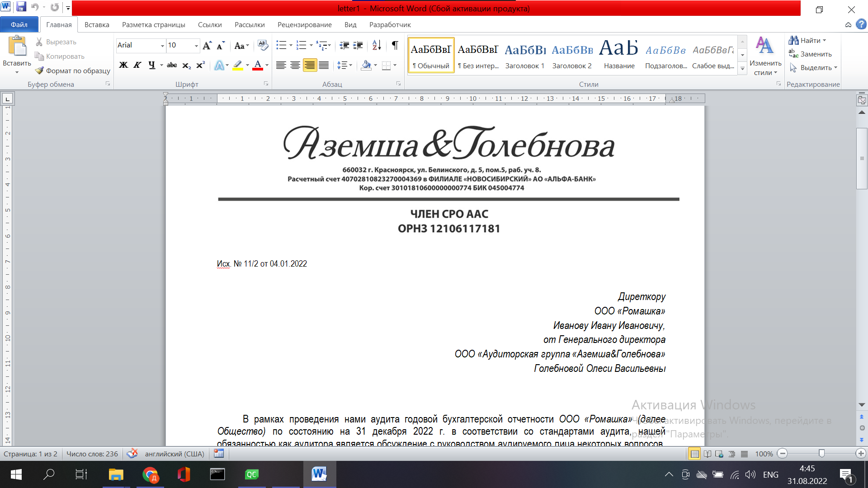Click the zoom slider handle in the status bar
The height and width of the screenshot is (488, 868).
click(x=821, y=453)
